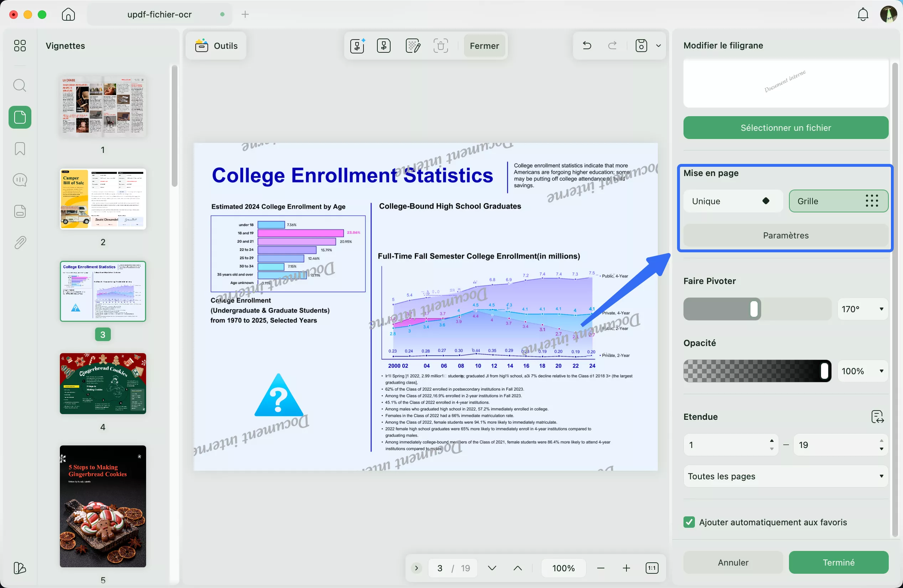Open the Outils menu
The width and height of the screenshot is (903, 588).
(216, 46)
